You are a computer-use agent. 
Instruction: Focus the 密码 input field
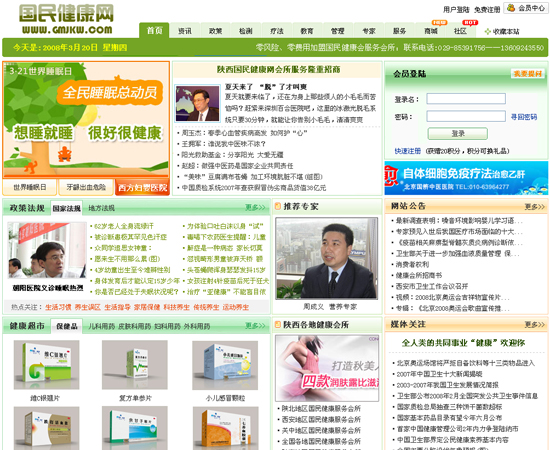[466, 116]
